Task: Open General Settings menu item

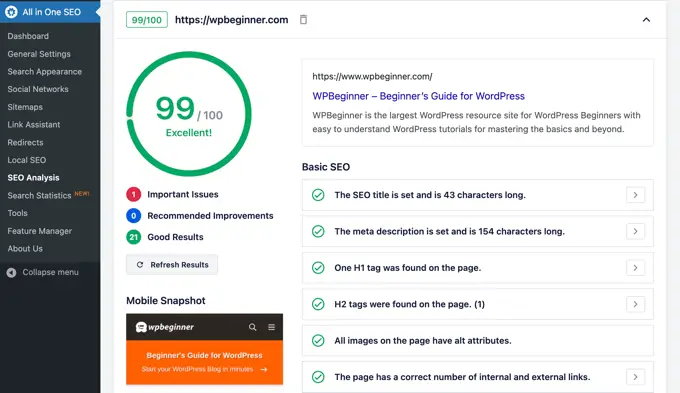Action: 39,54
